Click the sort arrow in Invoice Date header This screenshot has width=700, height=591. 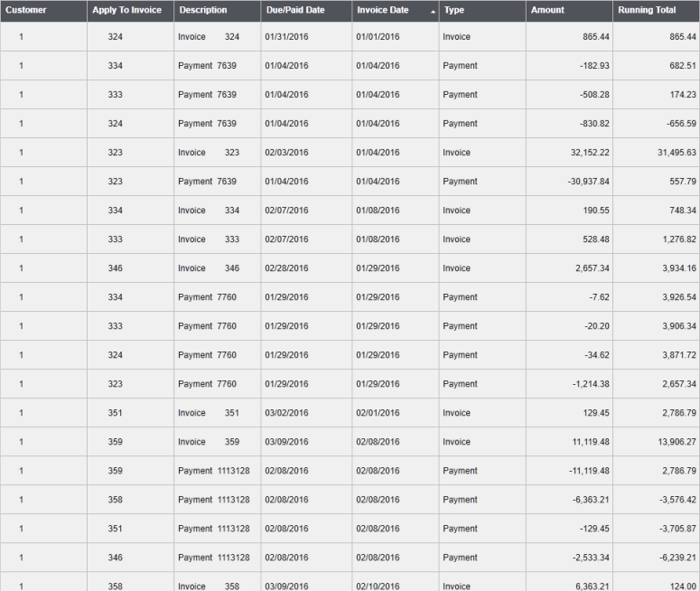coord(433,11)
